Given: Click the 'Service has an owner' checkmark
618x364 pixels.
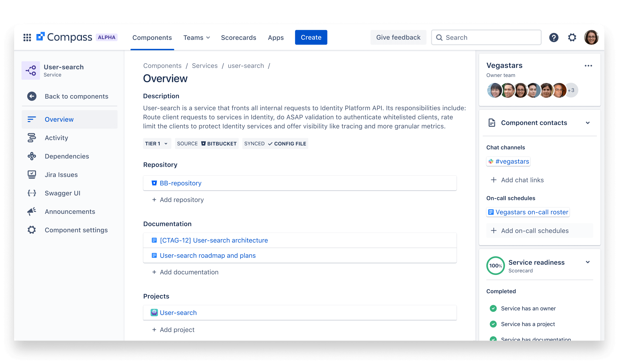Looking at the screenshot, I should click(x=493, y=308).
